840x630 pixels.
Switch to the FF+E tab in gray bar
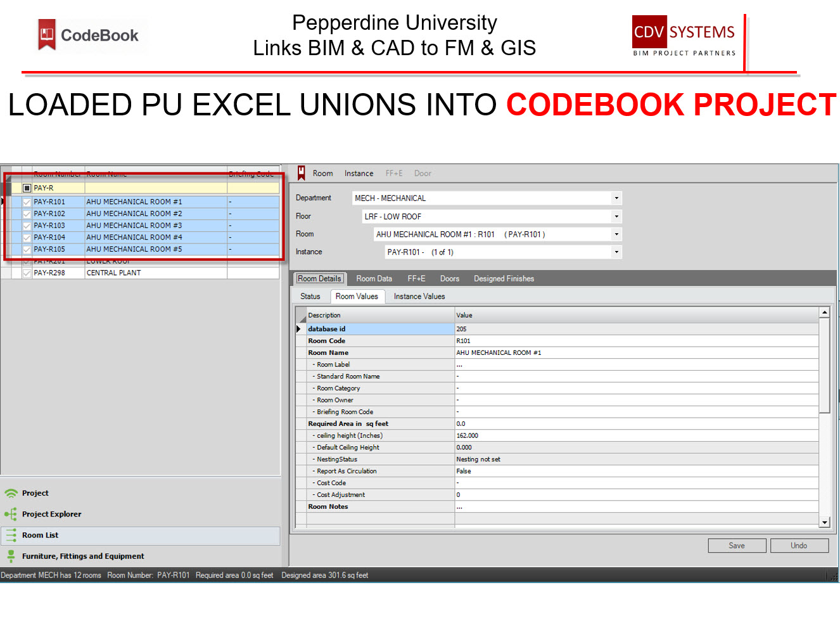(416, 278)
